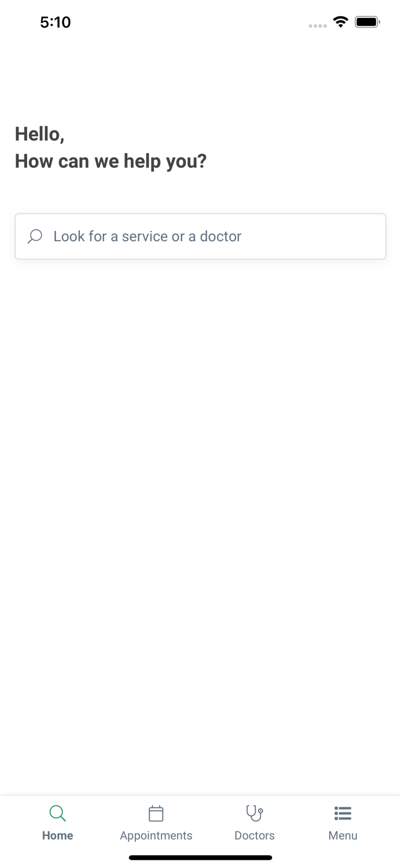This screenshot has height=868, width=401.
Task: Switch to the 'Appointments' tab label
Action: 156,836
